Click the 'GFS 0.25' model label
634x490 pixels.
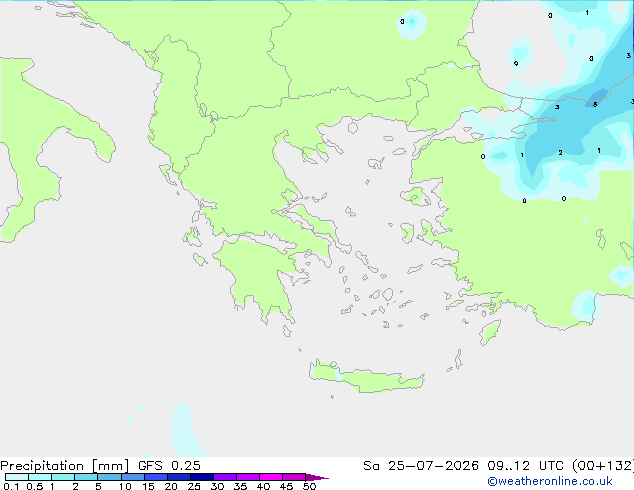pos(169,466)
